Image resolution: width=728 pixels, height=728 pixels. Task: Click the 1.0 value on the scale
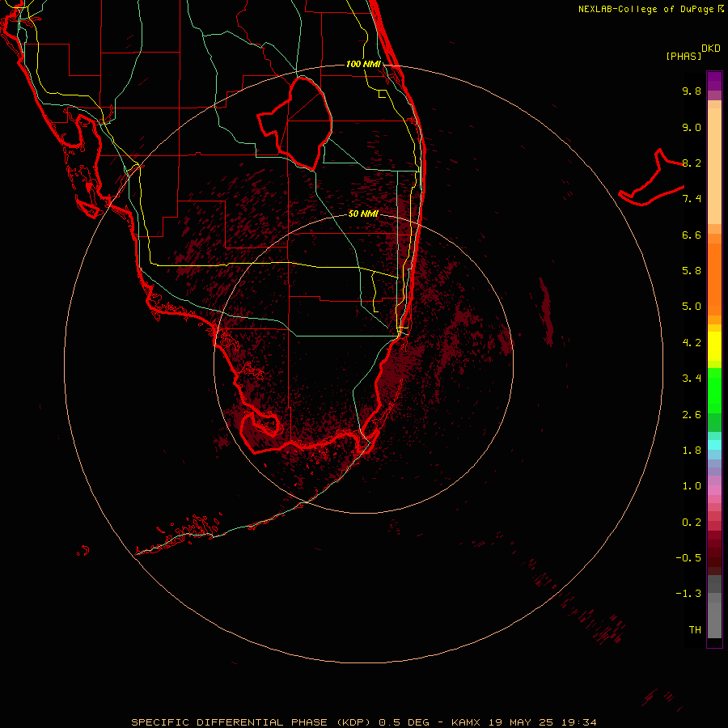692,486
